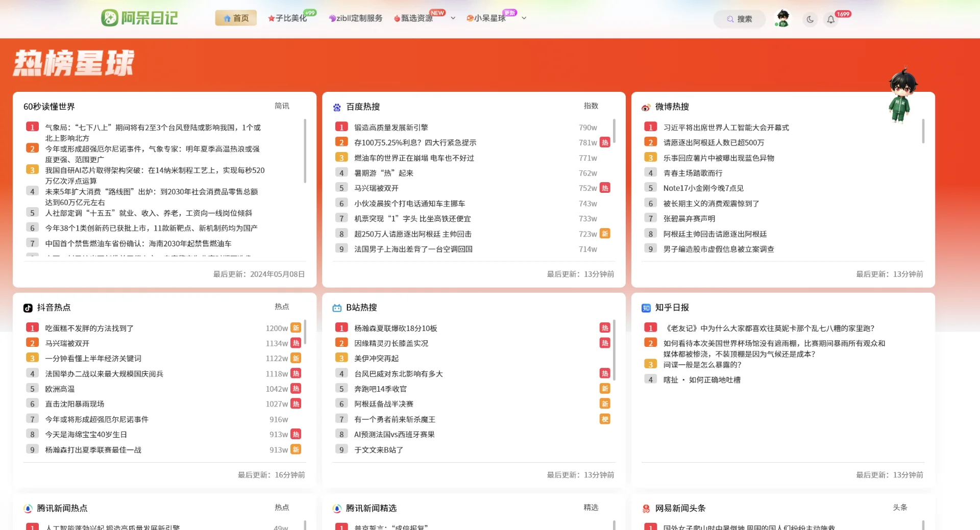Screen dimensions: 980x530
Task: Open 燃油车的世界正在崩塌 headline
Action: point(414,158)
